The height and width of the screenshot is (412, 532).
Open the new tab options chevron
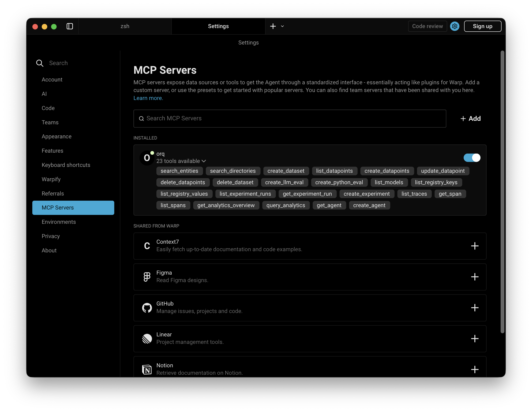(x=282, y=26)
